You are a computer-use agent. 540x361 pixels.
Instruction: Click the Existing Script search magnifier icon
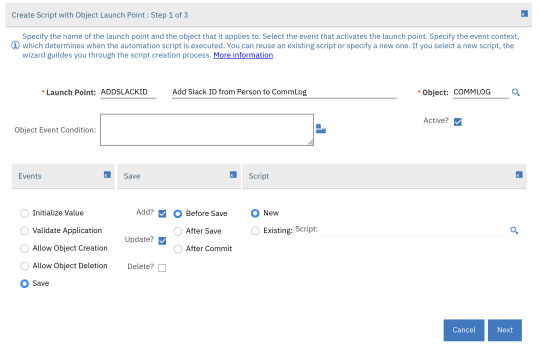[x=514, y=230]
